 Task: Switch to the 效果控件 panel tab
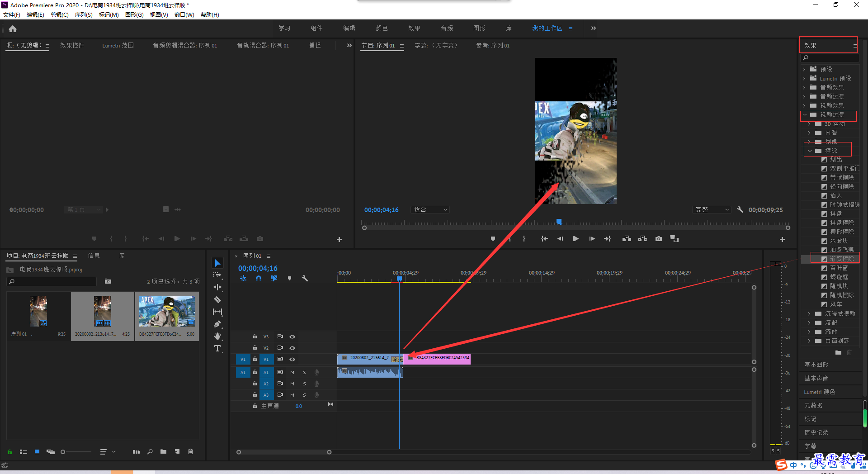click(x=72, y=45)
